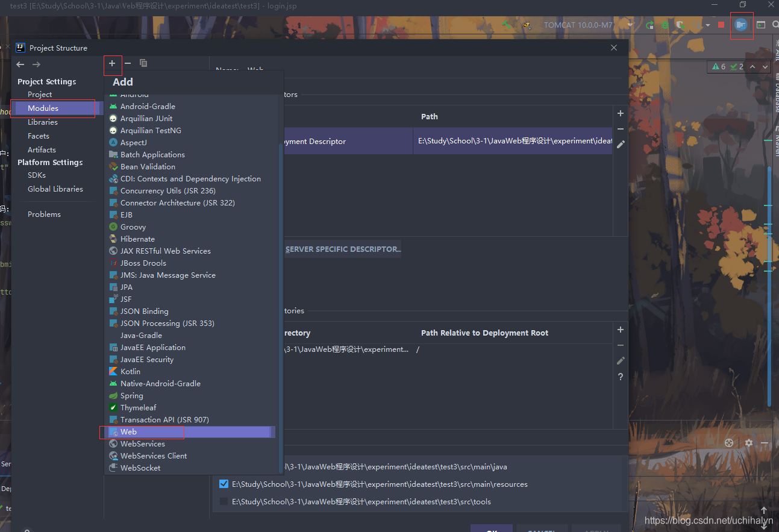Select JavaEE Application in the Add list
The width and height of the screenshot is (779, 532).
point(190,347)
